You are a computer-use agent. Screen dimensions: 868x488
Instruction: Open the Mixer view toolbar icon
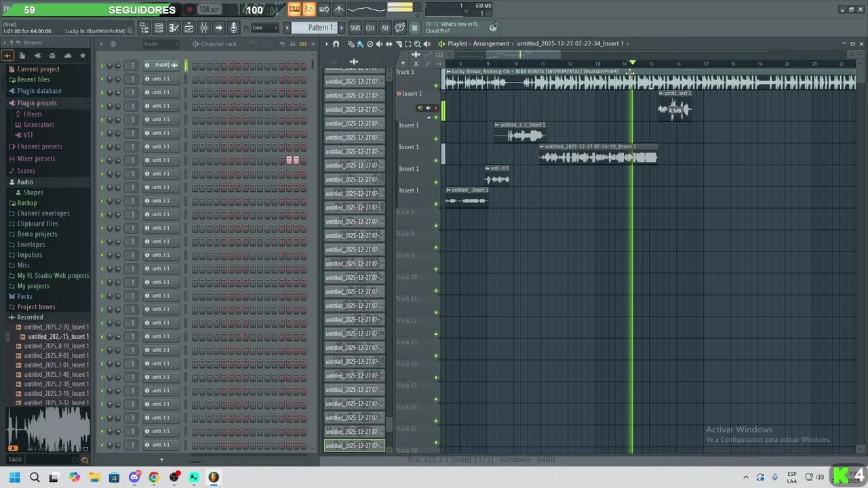click(x=203, y=28)
